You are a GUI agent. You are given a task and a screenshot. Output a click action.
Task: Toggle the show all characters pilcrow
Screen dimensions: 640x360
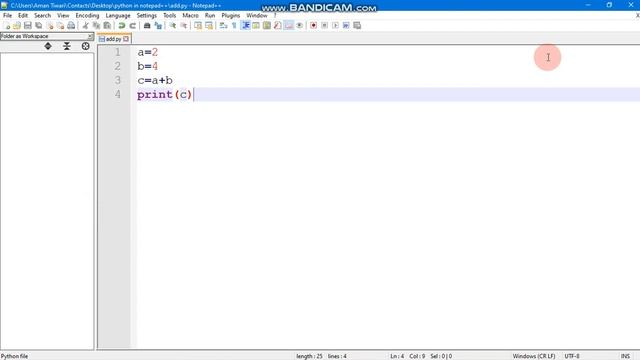click(x=234, y=25)
